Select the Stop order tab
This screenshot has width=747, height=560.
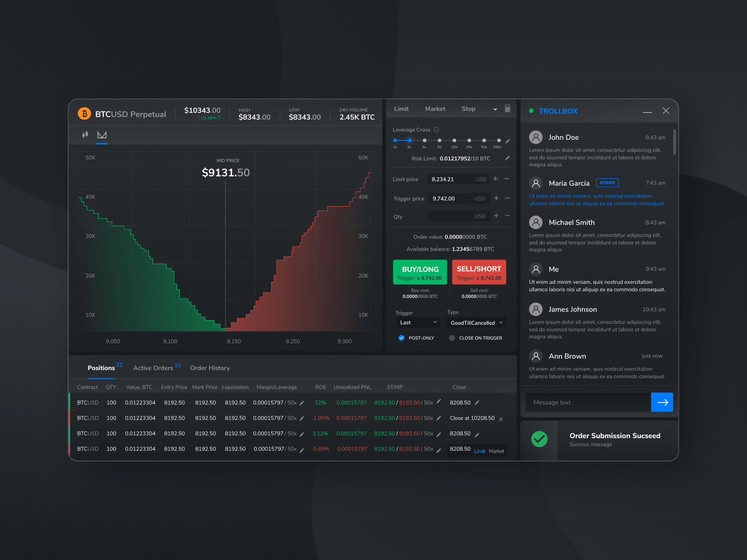pyautogui.click(x=468, y=109)
